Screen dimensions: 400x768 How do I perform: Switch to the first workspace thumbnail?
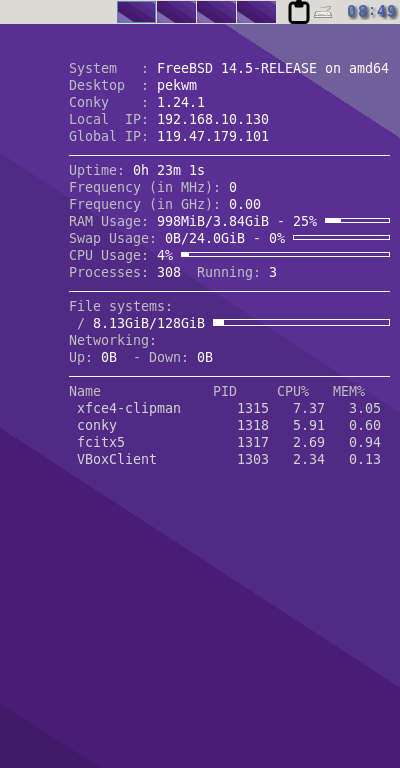pyautogui.click(x=137, y=12)
